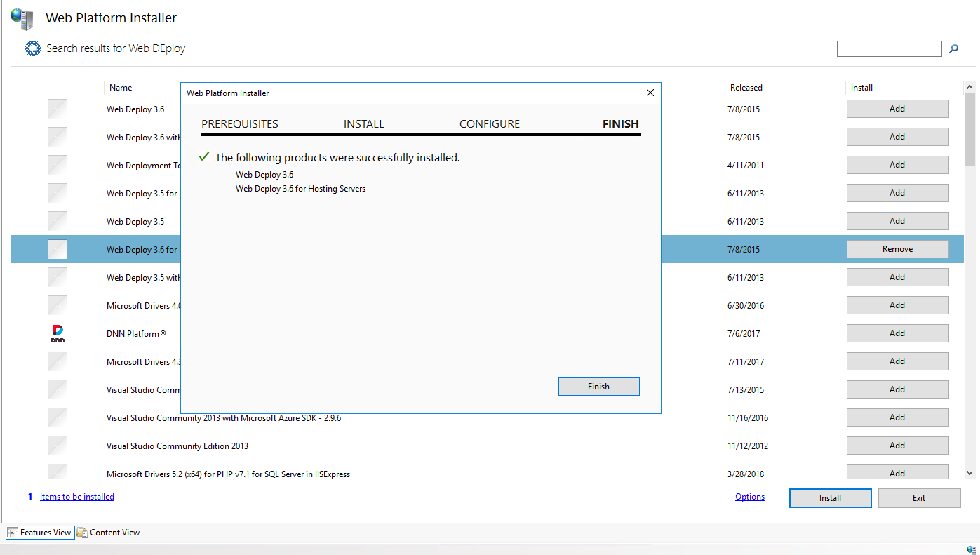The image size is (980, 555).
Task: Add the product released 7/13/2015
Action: coord(897,389)
